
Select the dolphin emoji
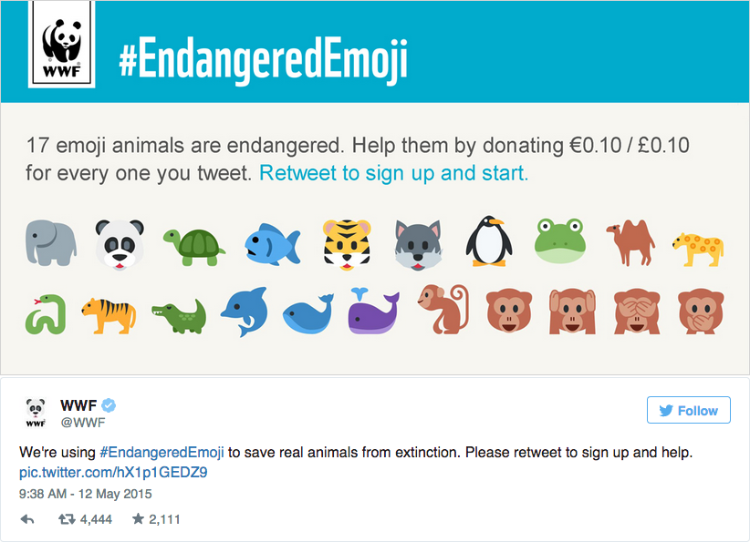244,312
